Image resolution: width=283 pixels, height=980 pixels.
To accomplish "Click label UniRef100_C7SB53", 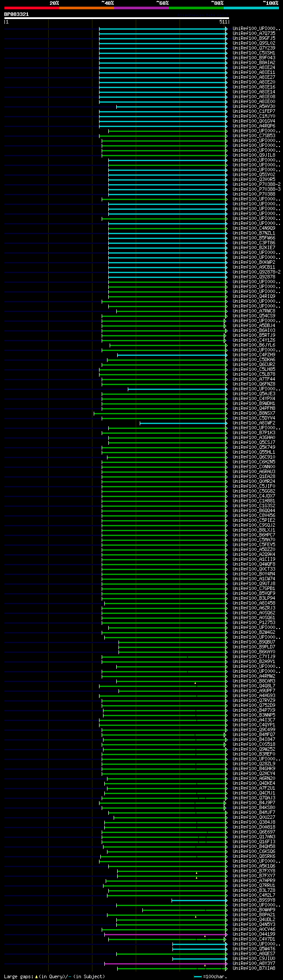I will (x=254, y=135).
